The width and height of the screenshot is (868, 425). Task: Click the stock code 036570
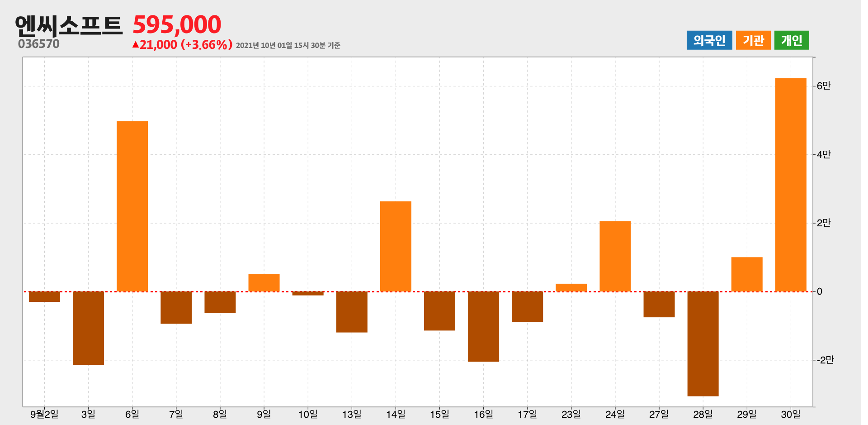(39, 44)
